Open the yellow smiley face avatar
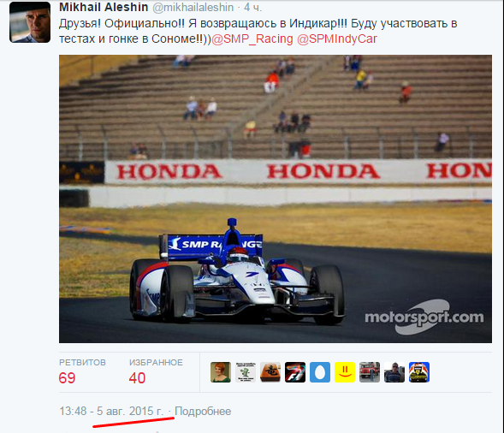Screen dimensions: 504x433 [345, 372]
